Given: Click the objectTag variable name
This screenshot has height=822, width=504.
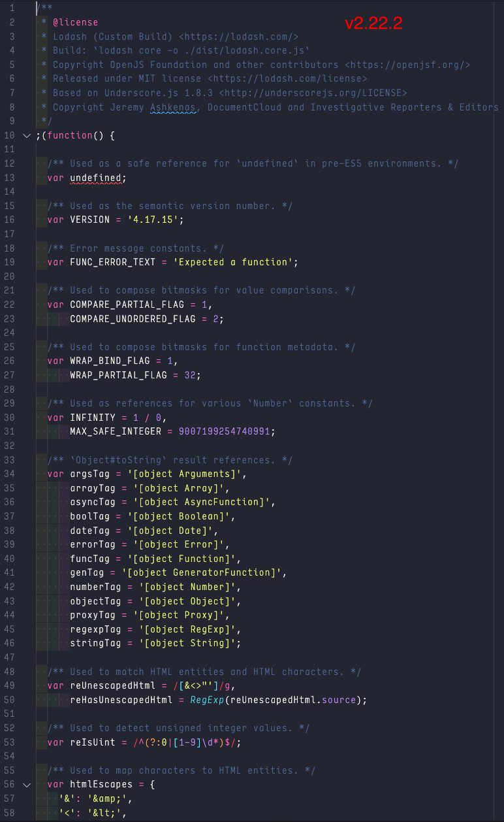Looking at the screenshot, I should [x=95, y=601].
